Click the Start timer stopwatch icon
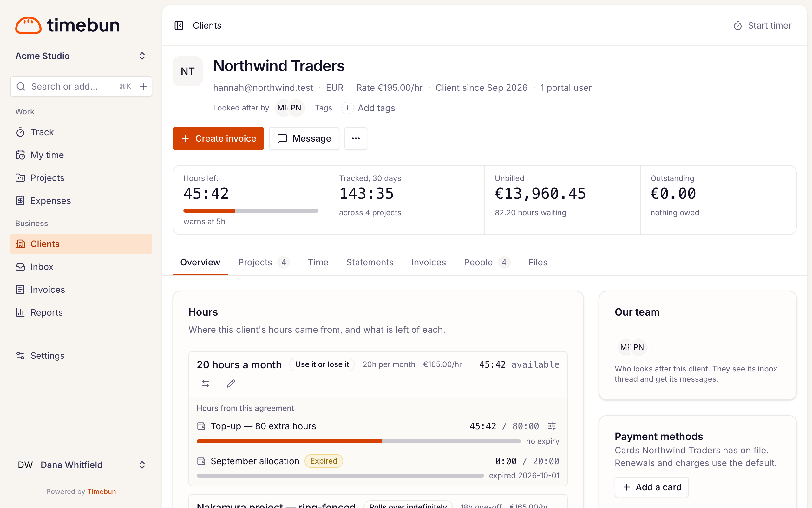 click(737, 25)
